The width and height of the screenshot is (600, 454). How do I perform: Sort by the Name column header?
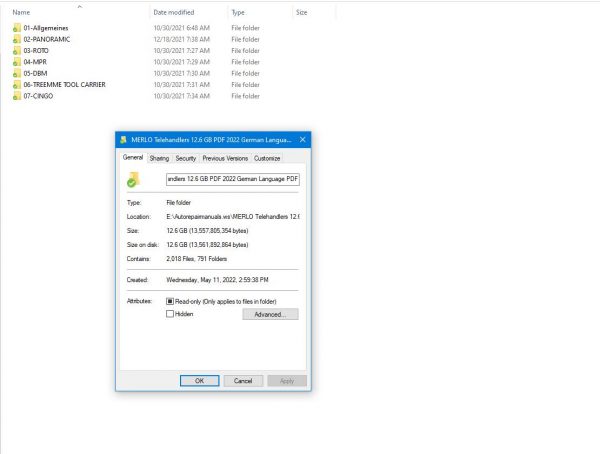click(21, 12)
